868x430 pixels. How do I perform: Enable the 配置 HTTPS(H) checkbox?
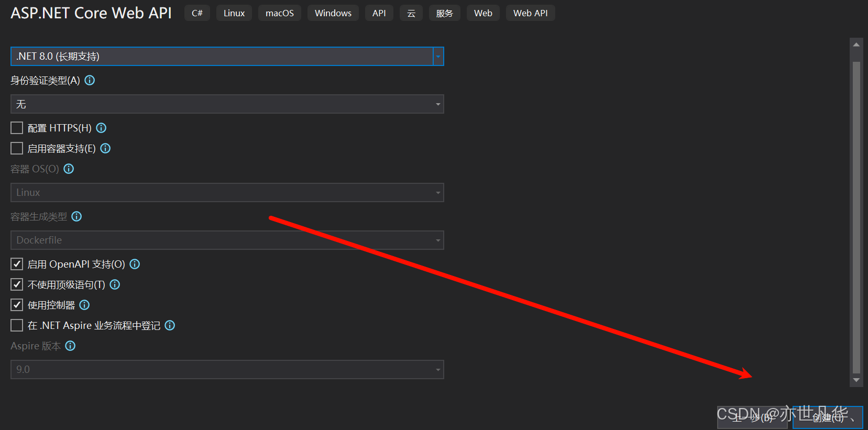click(x=17, y=128)
